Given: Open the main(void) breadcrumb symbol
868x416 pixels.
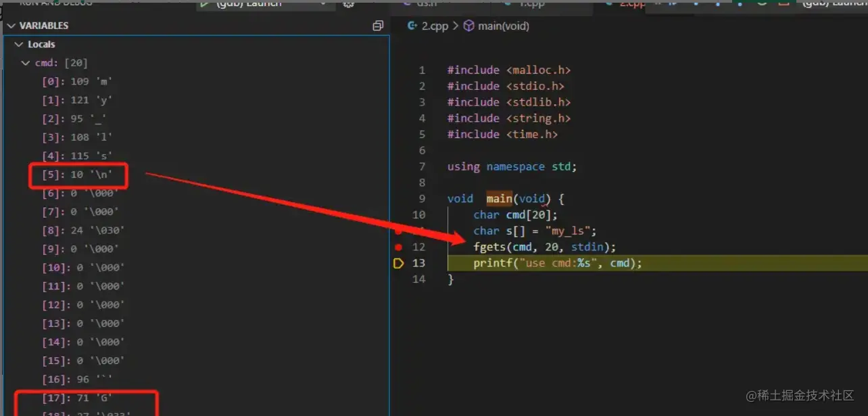Looking at the screenshot, I should [x=503, y=26].
